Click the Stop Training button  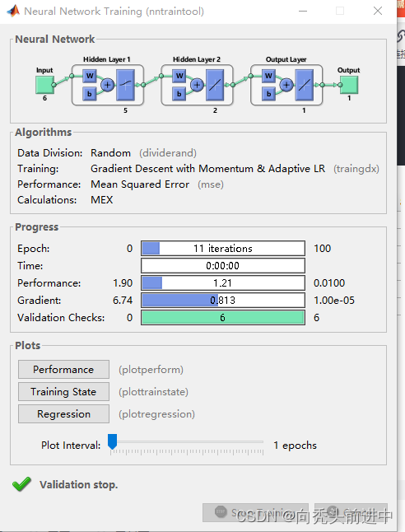[x=255, y=512]
